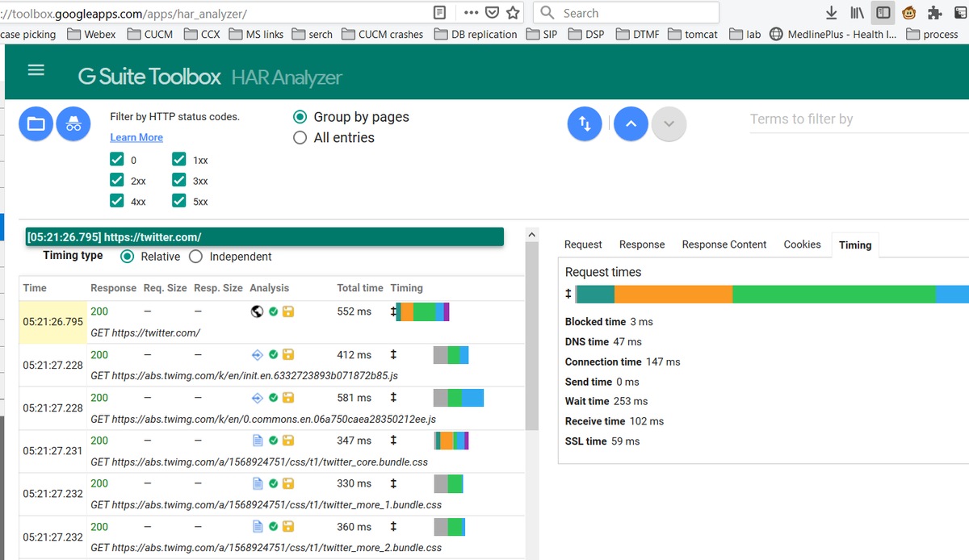
Task: Click green check icon in twitter_more_1.bundle.css row
Action: (x=274, y=483)
